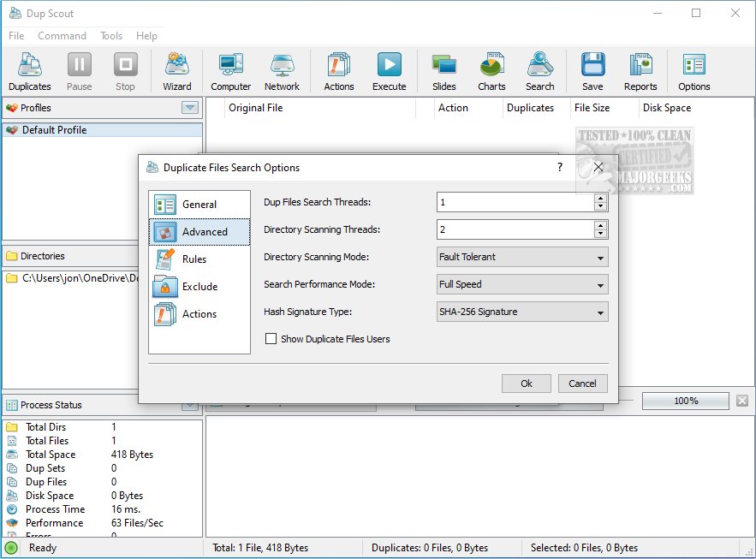The image size is (756, 559).
Task: Cancel the search options dialog
Action: (582, 384)
